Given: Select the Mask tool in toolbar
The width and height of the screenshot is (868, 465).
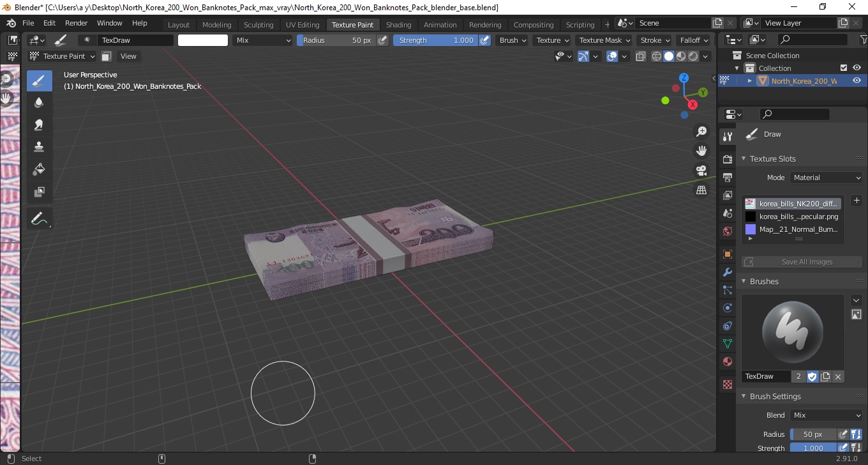Looking at the screenshot, I should click(x=39, y=191).
